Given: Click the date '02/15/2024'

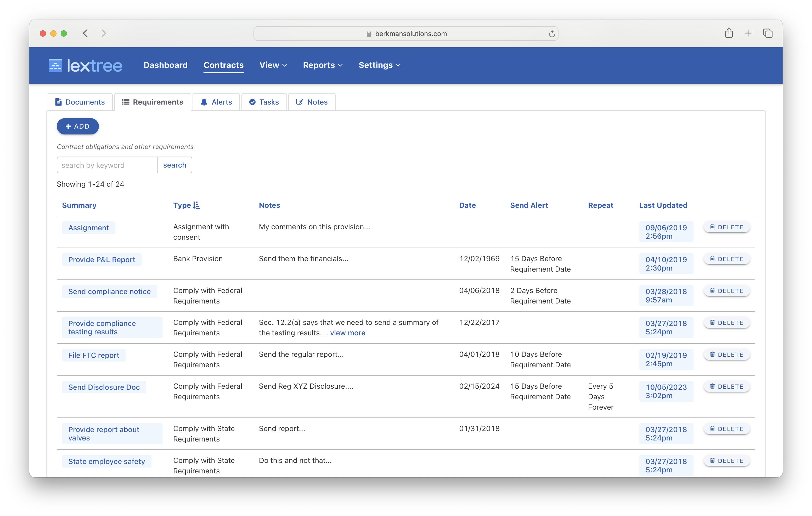Looking at the screenshot, I should [x=479, y=386].
